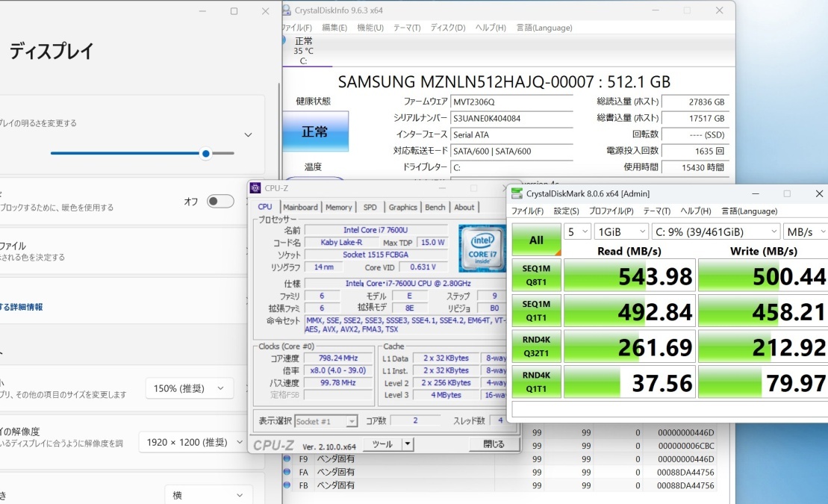Click the CrystalDiskMark title bar app icon
This screenshot has width=828, height=504.
(517, 194)
